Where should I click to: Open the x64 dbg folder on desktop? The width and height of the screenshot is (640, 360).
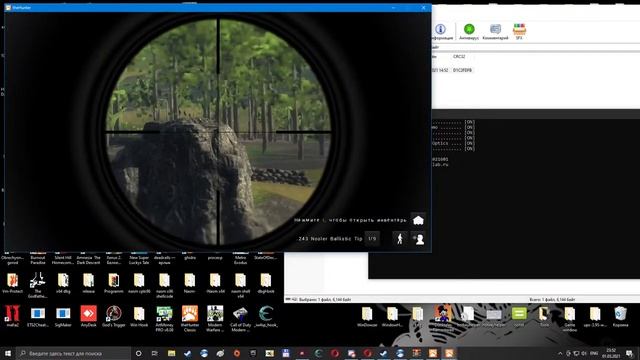[63, 283]
